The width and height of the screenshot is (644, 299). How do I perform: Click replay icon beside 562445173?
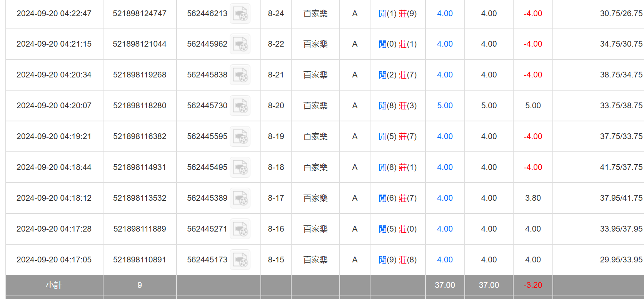coord(240,260)
